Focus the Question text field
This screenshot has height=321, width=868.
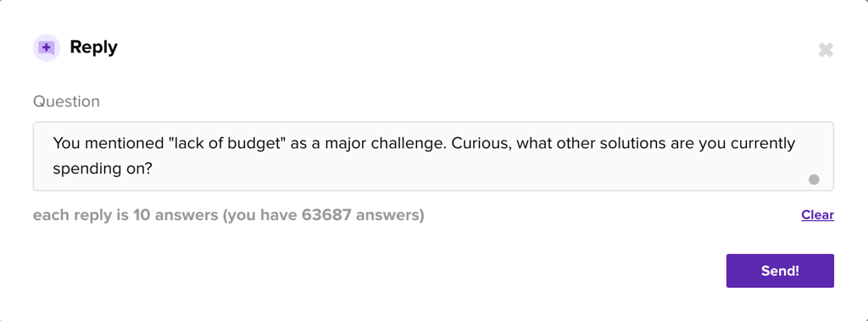pyautogui.click(x=433, y=157)
